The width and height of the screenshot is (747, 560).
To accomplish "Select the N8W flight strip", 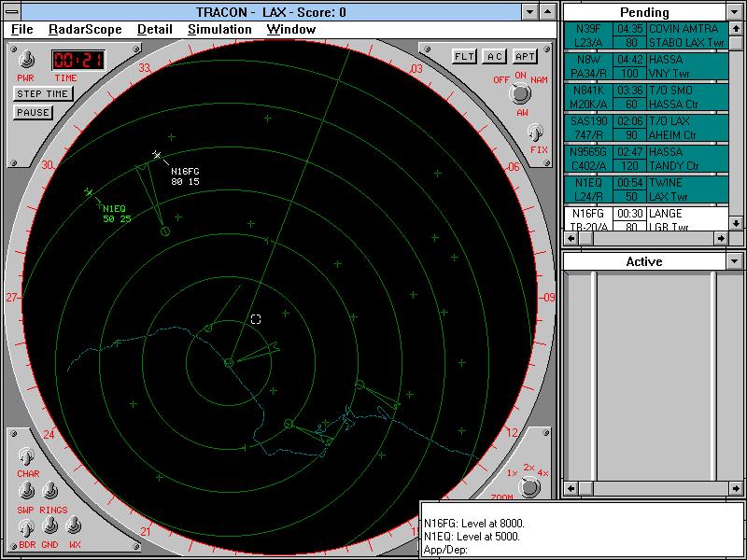I will tap(646, 66).
